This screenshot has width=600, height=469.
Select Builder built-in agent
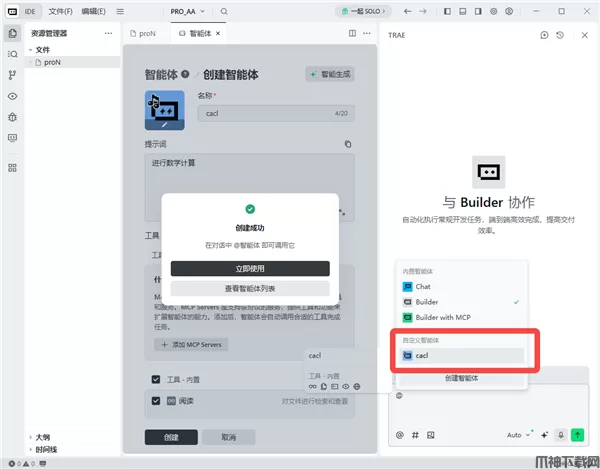click(461, 302)
